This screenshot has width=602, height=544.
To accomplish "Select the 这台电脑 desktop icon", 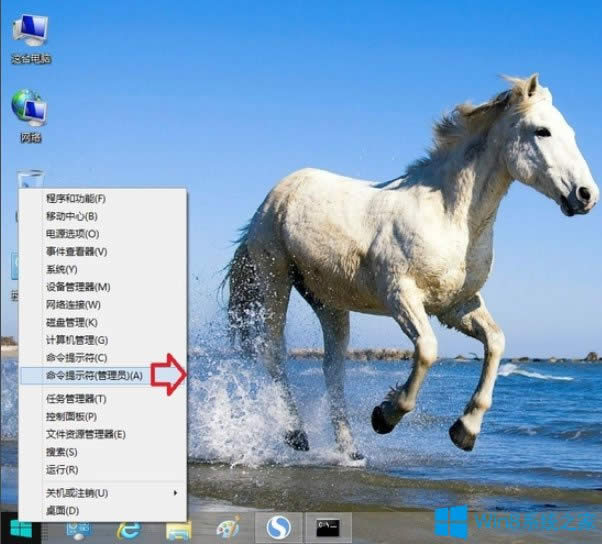I will tap(30, 33).
